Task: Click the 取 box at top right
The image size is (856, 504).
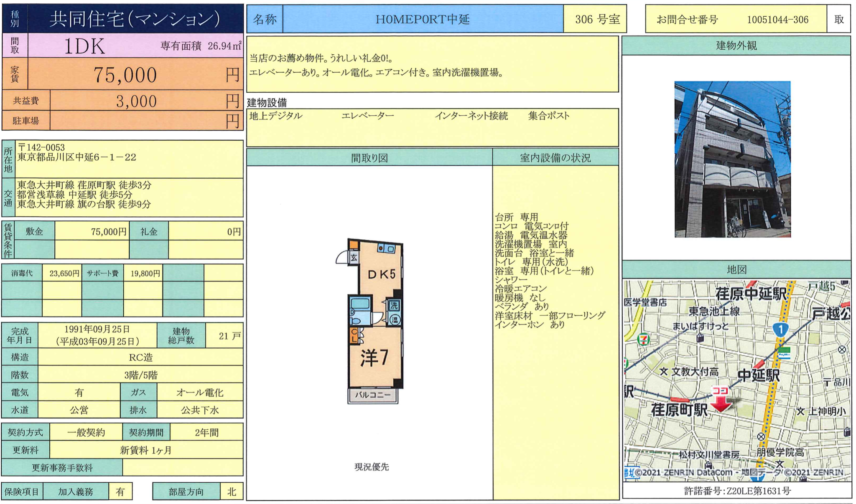Action: 839,19
